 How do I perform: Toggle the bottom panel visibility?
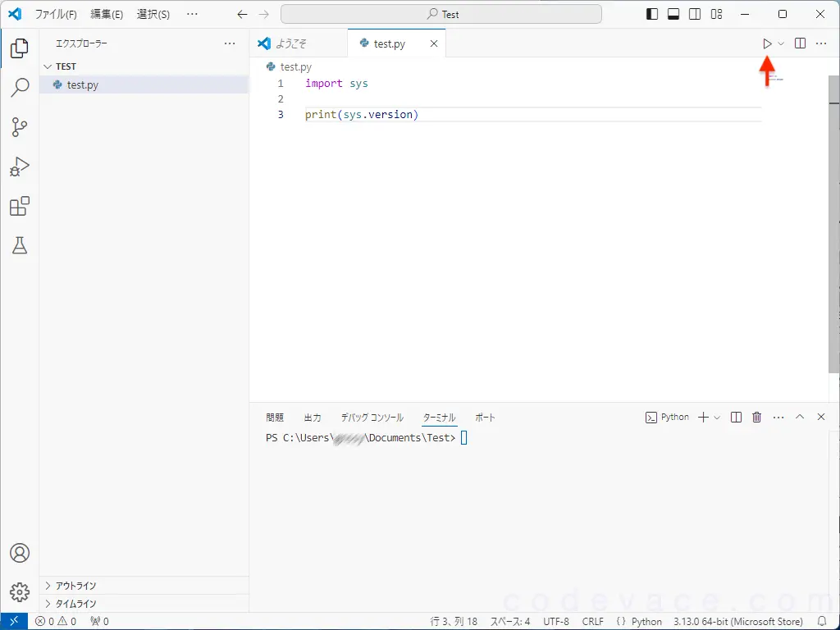point(675,14)
